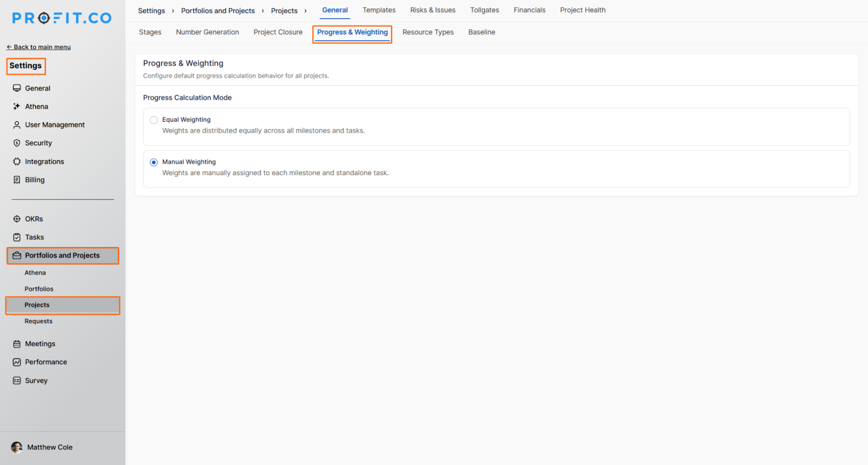Click 'Weights are distributed equally' description
Screen dimensions: 868x465
264,131
